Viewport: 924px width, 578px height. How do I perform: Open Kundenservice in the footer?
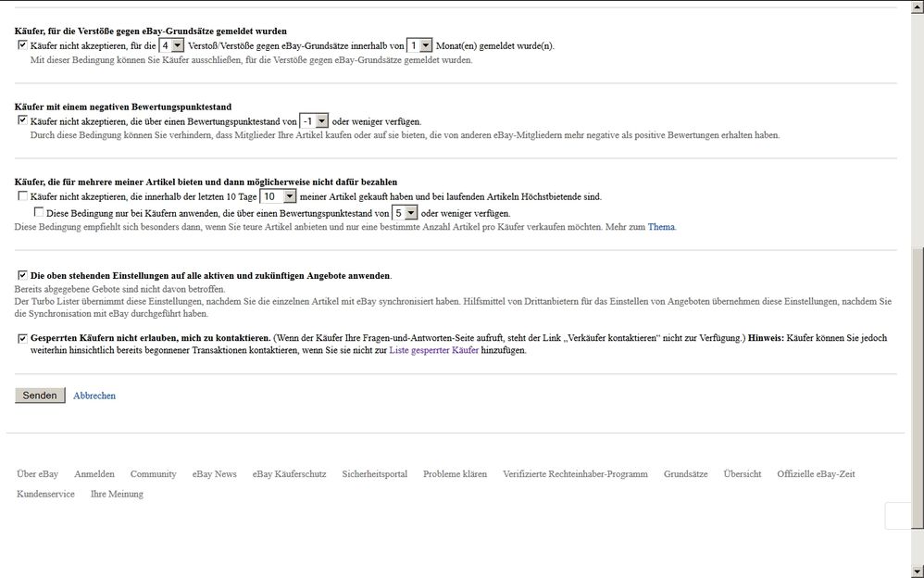tap(45, 494)
